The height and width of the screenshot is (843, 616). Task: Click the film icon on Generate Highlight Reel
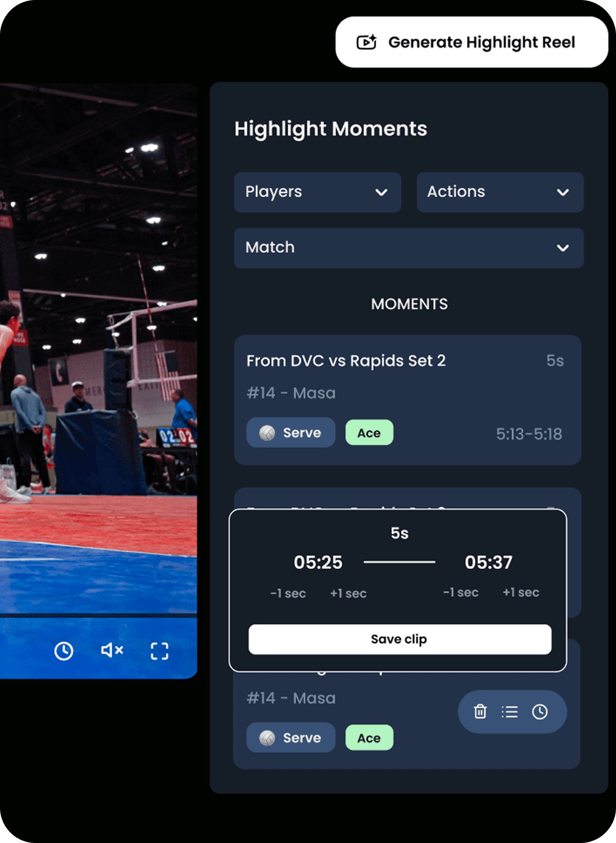tap(367, 42)
